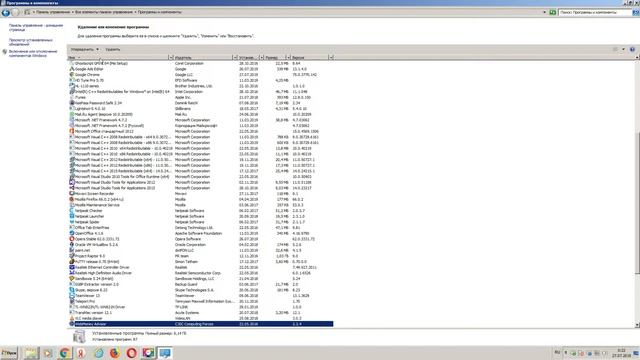This screenshot has height=360, width=640.
Task: Click the Apache Software Foundation publisher cell
Action: (x=198, y=233)
